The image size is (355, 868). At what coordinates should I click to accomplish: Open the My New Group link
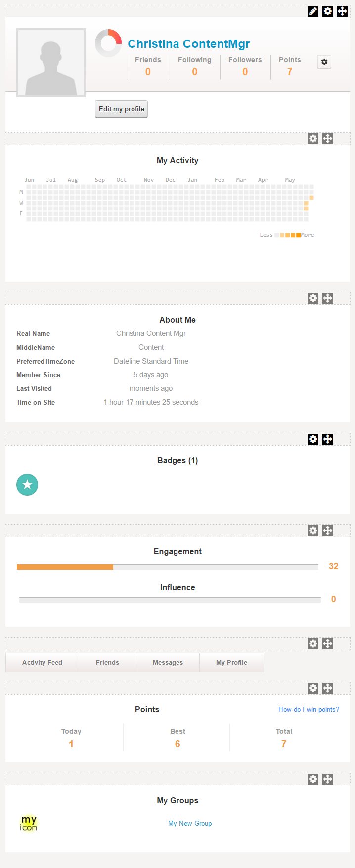click(x=190, y=823)
